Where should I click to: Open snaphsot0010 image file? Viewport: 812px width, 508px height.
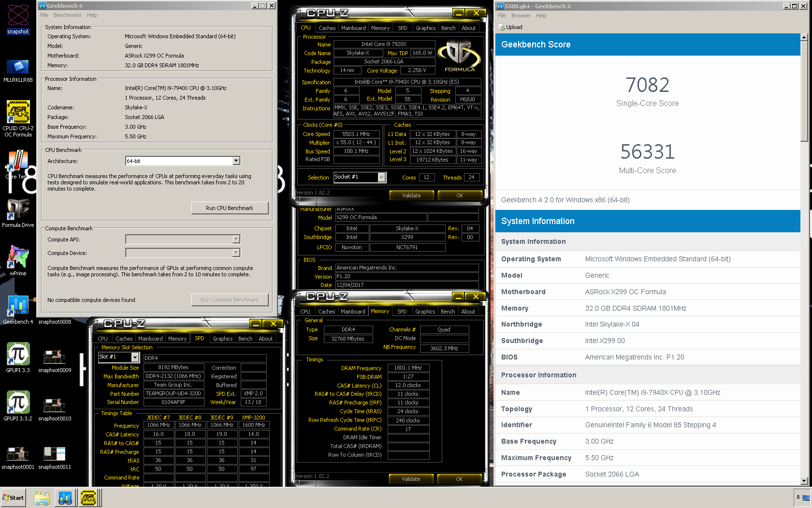pos(55,409)
